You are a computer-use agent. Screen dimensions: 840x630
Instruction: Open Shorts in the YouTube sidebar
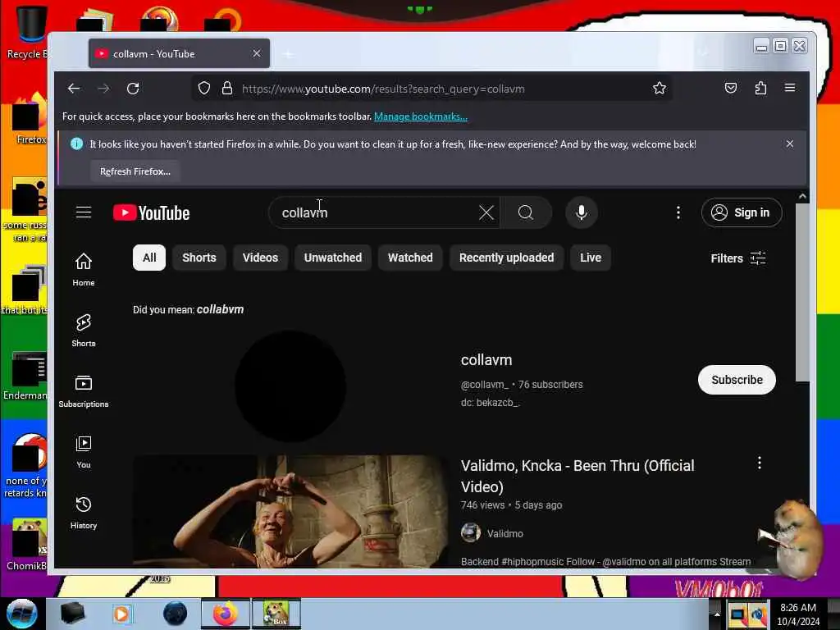(x=84, y=330)
